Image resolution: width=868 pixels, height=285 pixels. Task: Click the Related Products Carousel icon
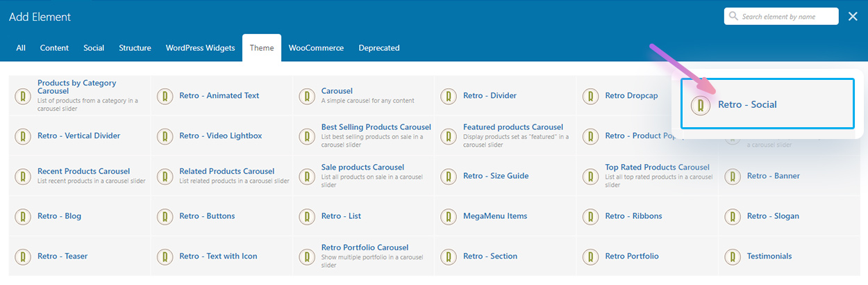[165, 176]
